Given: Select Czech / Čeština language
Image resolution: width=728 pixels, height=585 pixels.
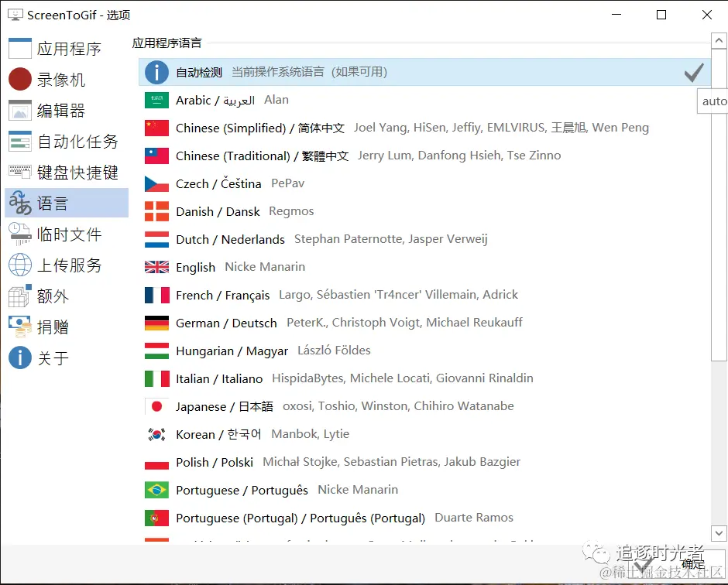Looking at the screenshot, I should coord(424,183).
